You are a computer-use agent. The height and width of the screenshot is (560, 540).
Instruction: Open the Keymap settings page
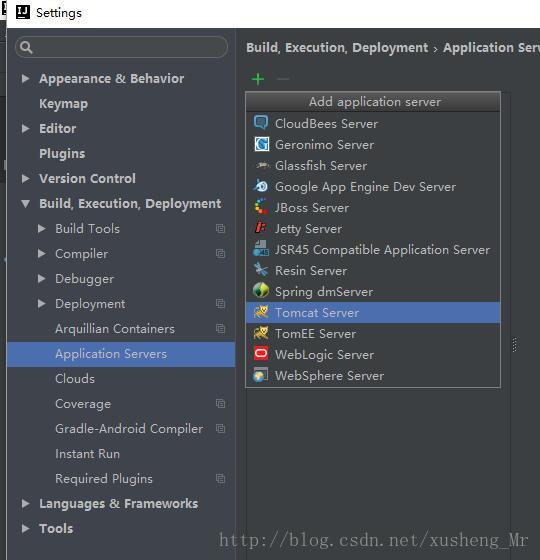[x=64, y=104]
